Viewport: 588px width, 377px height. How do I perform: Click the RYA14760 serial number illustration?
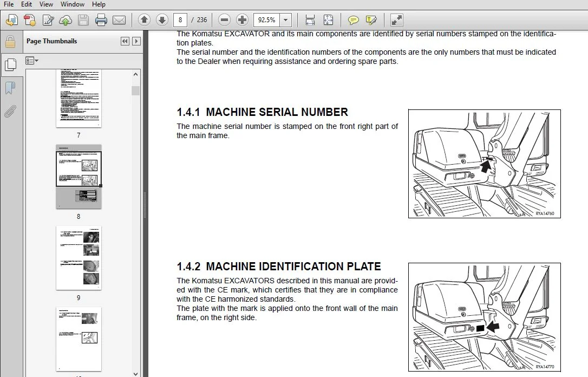[485, 164]
